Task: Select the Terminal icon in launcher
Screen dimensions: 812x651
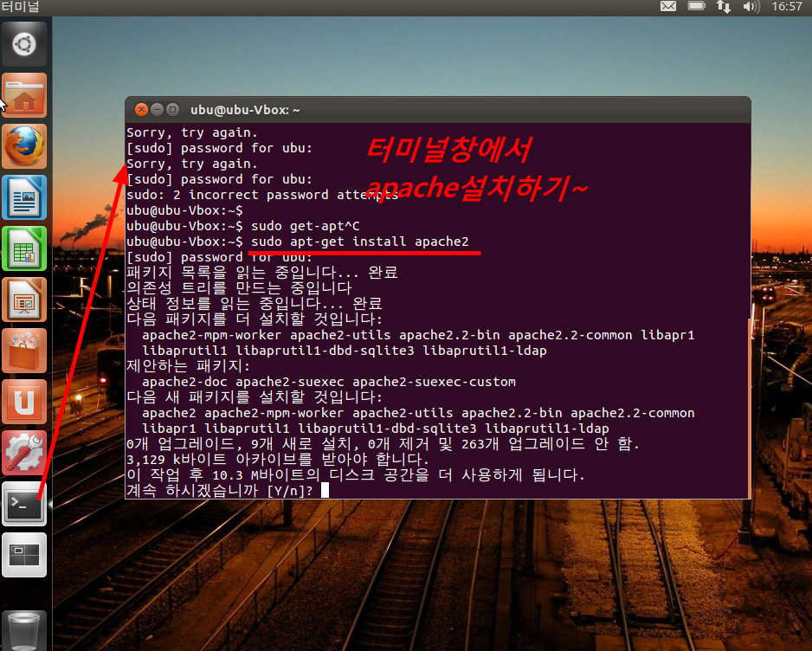Action: coord(23,504)
